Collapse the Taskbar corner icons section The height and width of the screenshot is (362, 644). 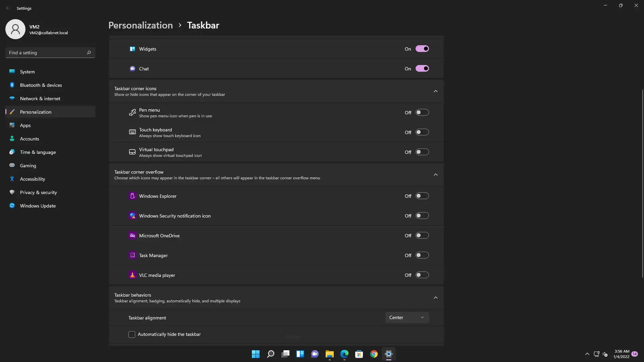click(435, 91)
